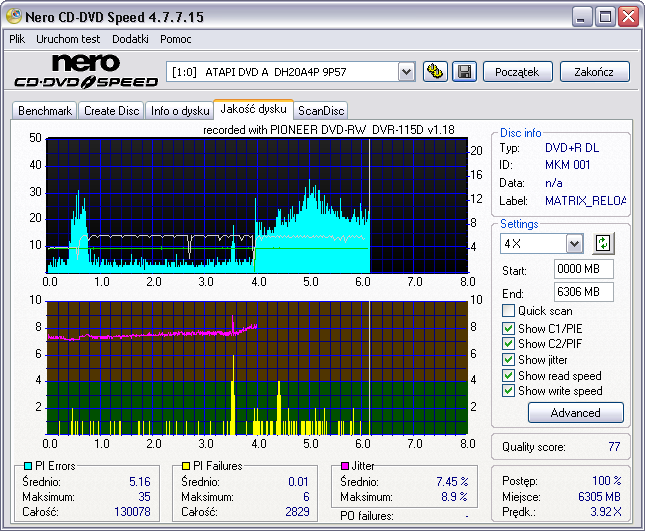This screenshot has height=531, width=645.
Task: Open the drive selection dropdown arrow
Action: (x=406, y=72)
